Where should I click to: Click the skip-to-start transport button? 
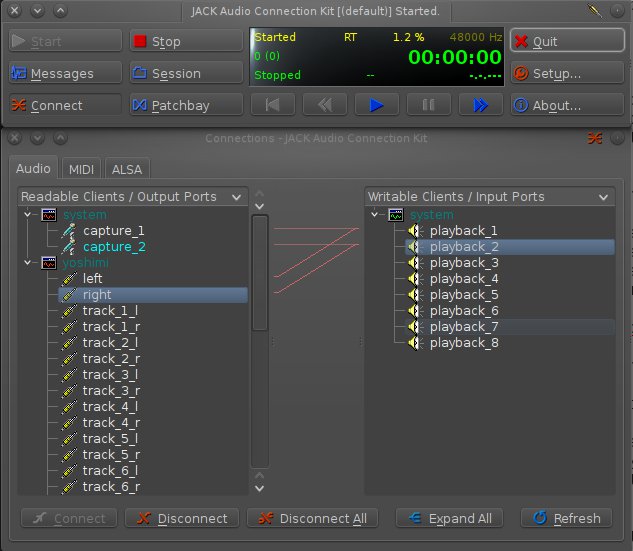272,104
